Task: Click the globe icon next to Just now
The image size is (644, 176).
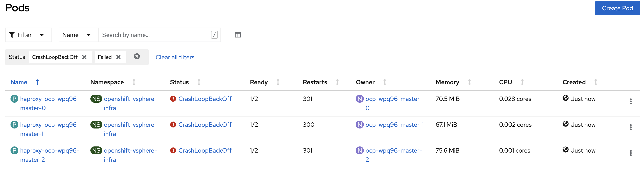Action: point(565,99)
